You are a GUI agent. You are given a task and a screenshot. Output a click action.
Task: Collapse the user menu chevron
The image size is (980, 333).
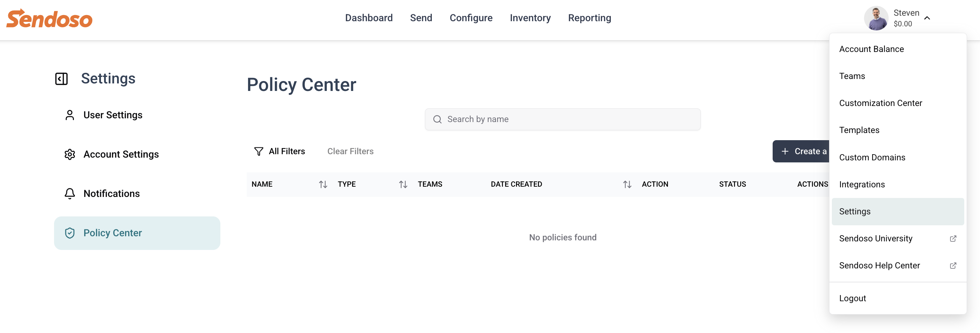coord(927,18)
